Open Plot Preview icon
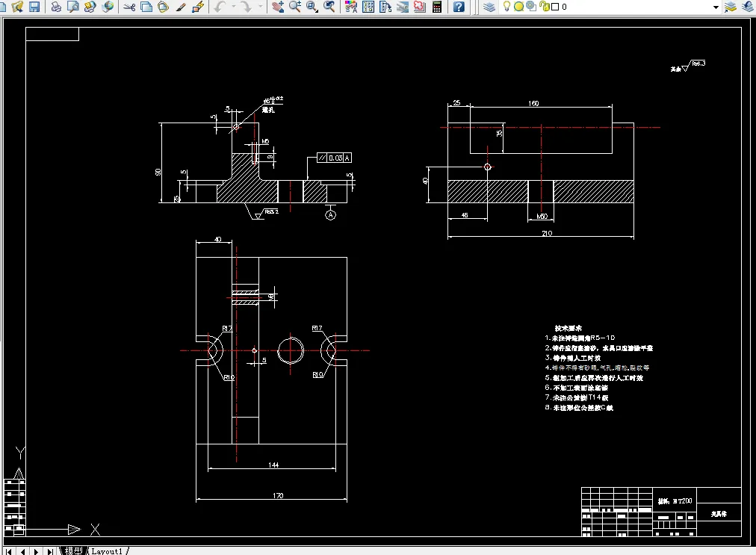This screenshot has height=555, width=756. pyautogui.click(x=72, y=7)
